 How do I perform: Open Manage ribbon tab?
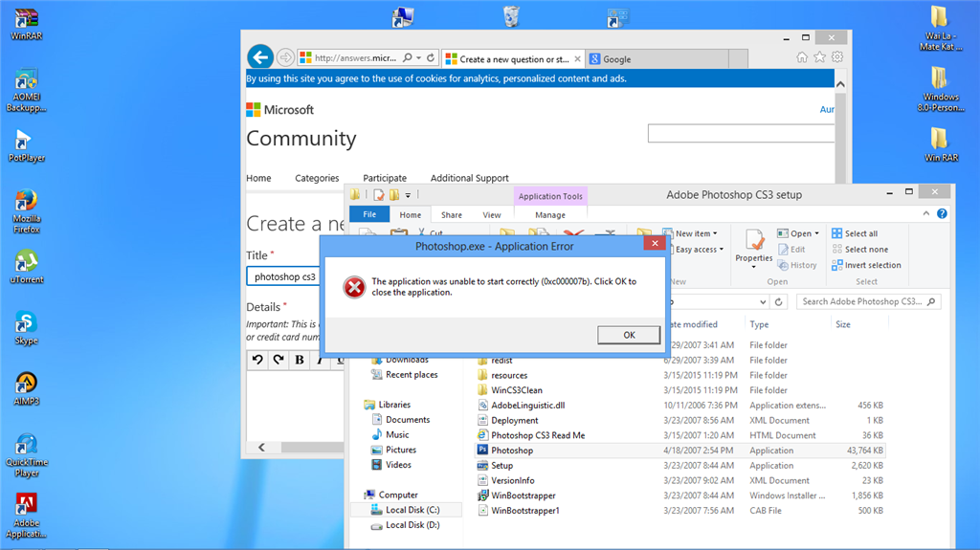[x=550, y=214]
